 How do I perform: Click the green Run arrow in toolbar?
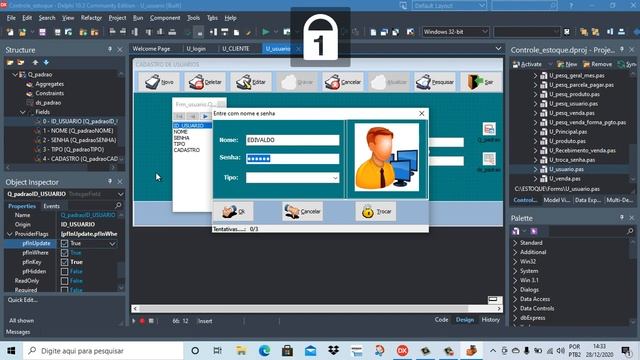click(x=266, y=32)
